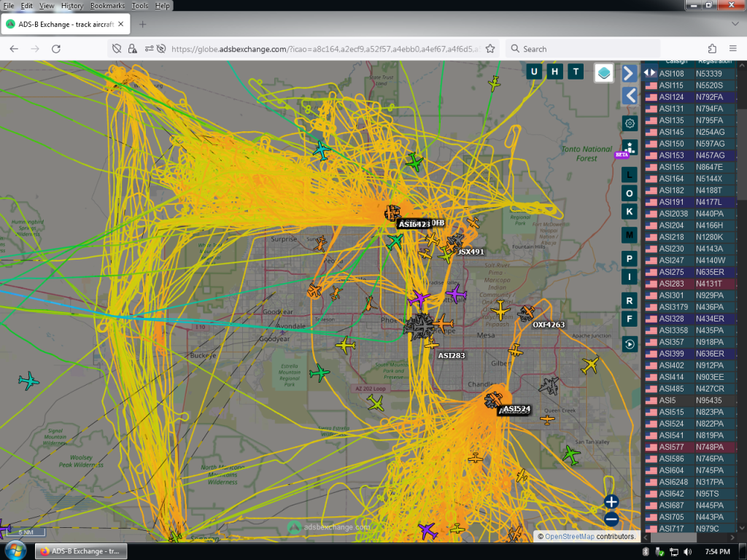Open the File menu
747x560 pixels.
click(9, 6)
